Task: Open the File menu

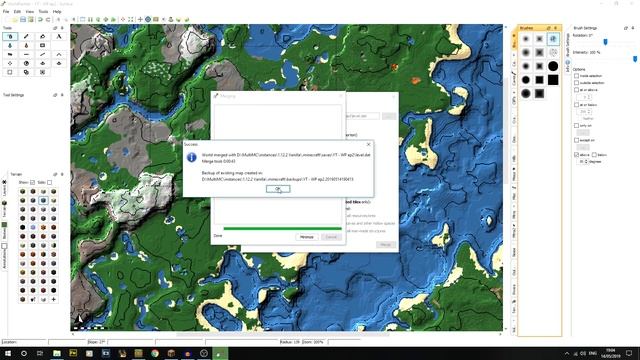Action: tap(6, 11)
